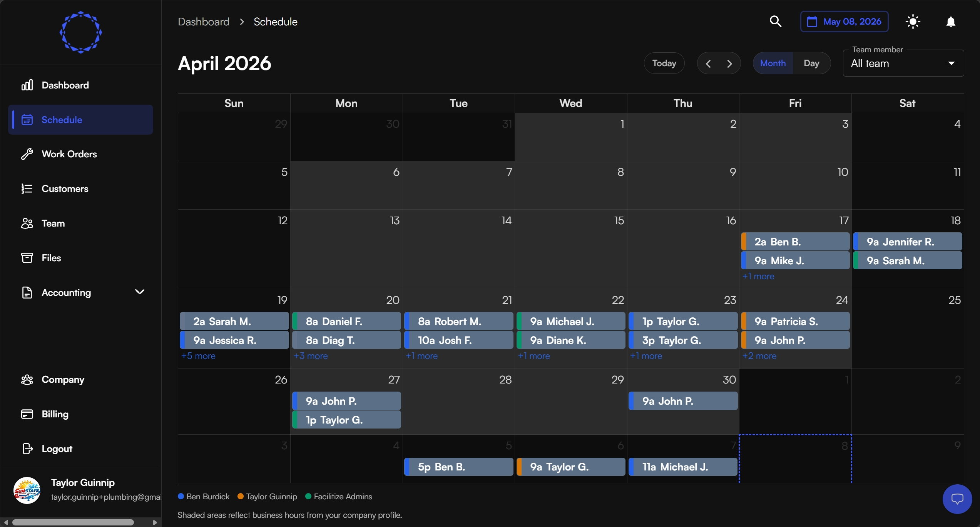Click the Schedule calendar icon in sidebar

[x=27, y=120]
